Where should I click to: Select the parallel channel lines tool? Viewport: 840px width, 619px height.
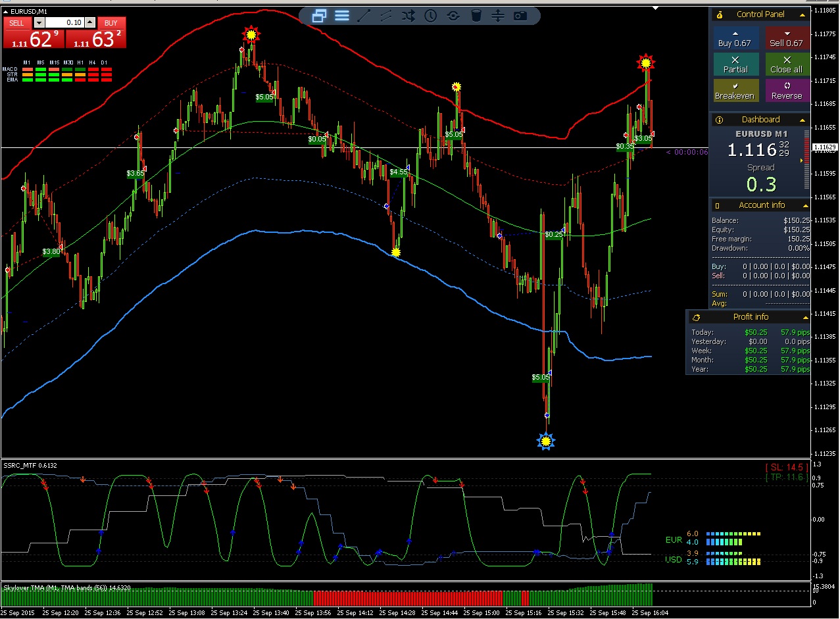(x=386, y=16)
